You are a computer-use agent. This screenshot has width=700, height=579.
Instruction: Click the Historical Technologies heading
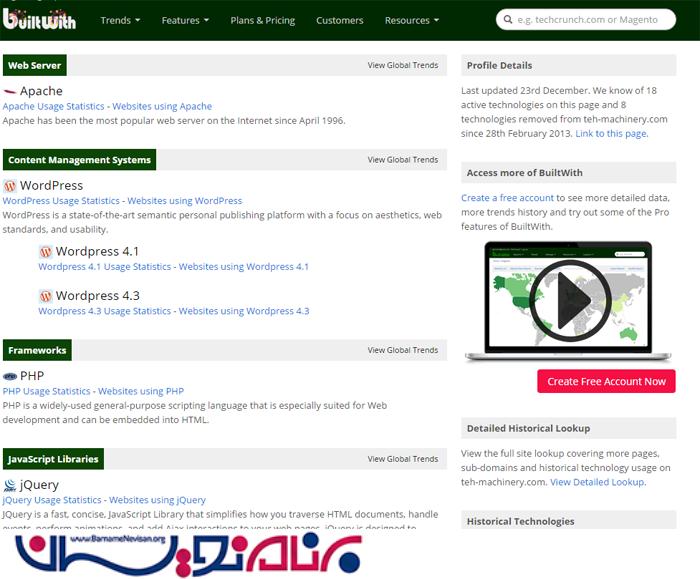click(x=521, y=521)
